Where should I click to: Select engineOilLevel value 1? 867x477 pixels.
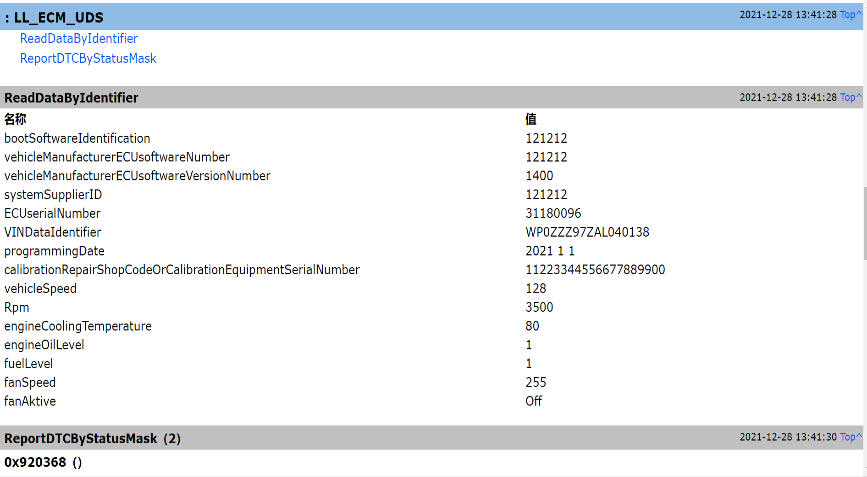(x=529, y=345)
